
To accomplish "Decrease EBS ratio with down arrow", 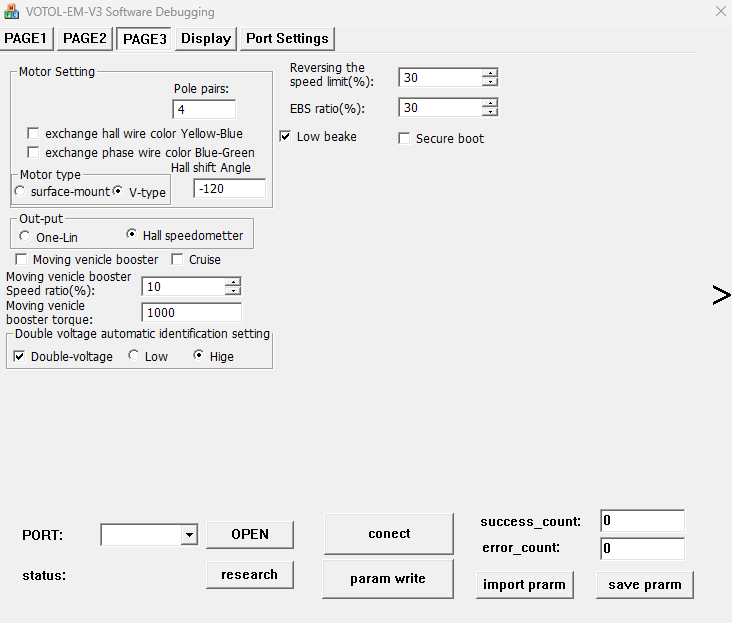I will coord(489,112).
